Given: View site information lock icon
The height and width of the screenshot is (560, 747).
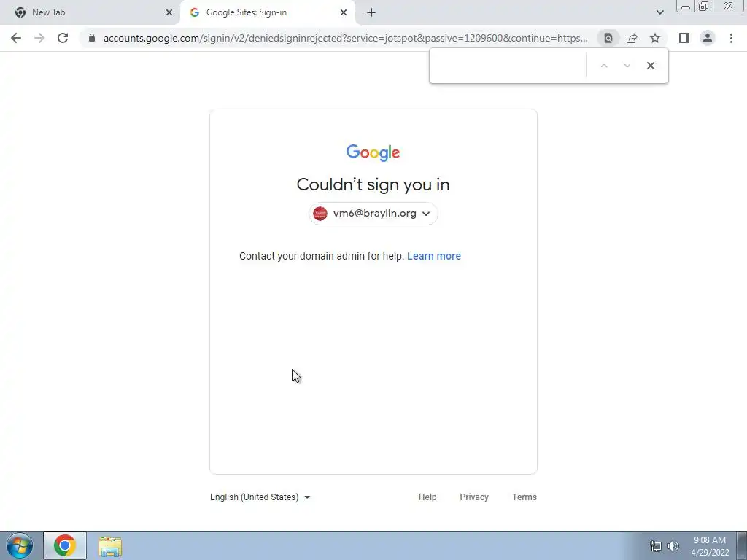Looking at the screenshot, I should click(92, 38).
